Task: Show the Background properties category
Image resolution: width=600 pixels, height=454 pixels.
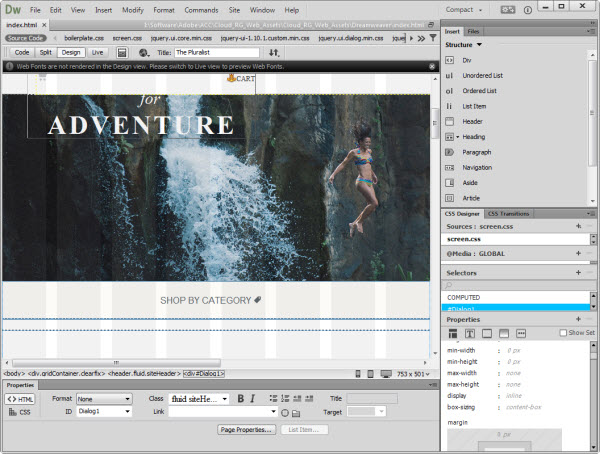Action: pyautogui.click(x=504, y=333)
